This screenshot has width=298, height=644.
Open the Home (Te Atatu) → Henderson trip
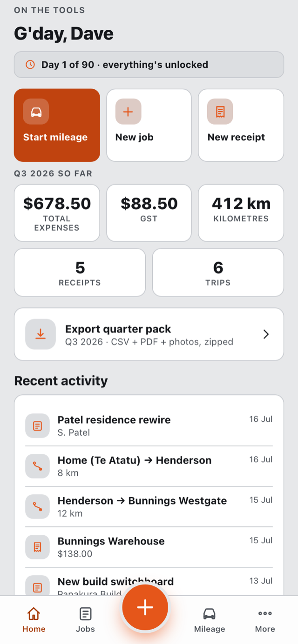149,466
